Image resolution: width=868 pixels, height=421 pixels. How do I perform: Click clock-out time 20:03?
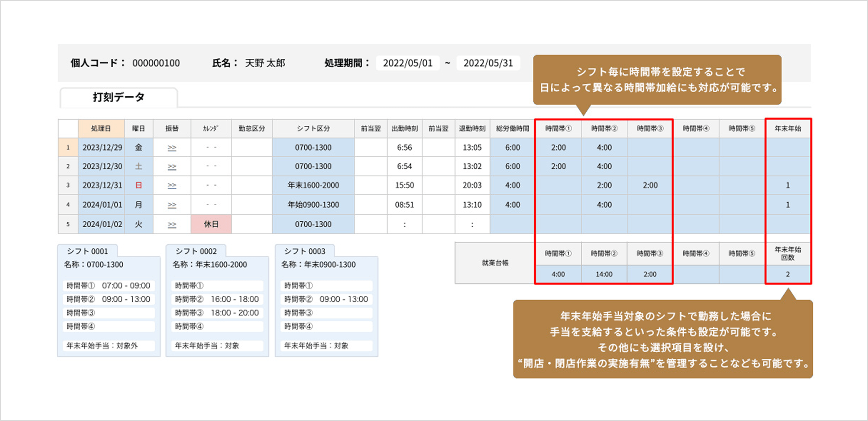tap(472, 185)
